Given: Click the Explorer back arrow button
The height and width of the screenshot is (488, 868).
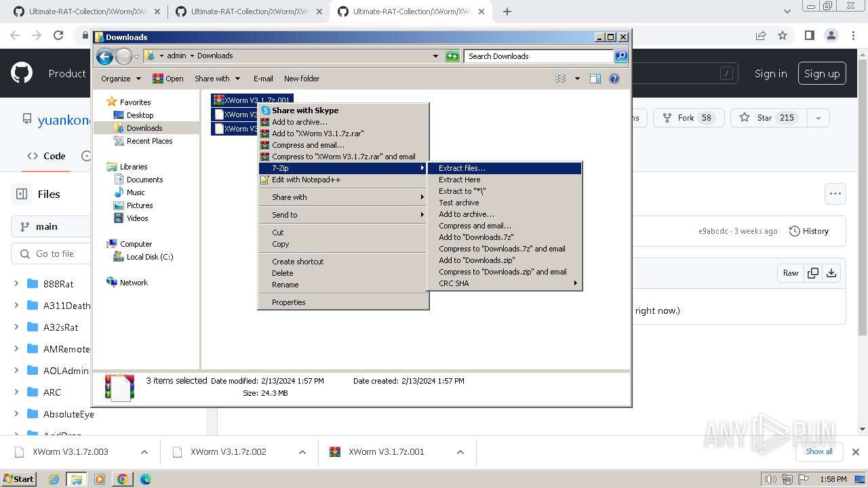Looking at the screenshot, I should point(104,56).
